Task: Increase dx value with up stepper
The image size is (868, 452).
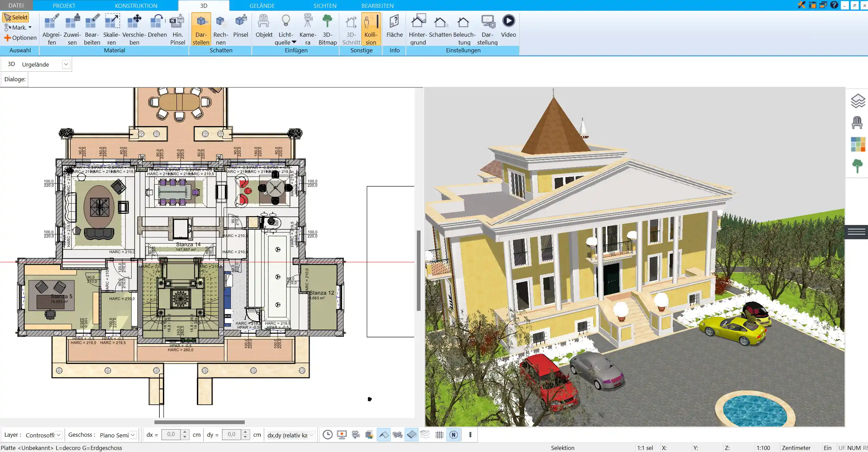Action: click(185, 432)
